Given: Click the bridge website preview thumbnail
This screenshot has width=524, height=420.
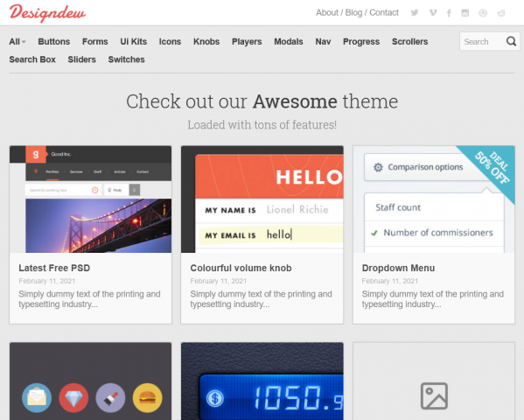Looking at the screenshot, I should coord(91,199).
